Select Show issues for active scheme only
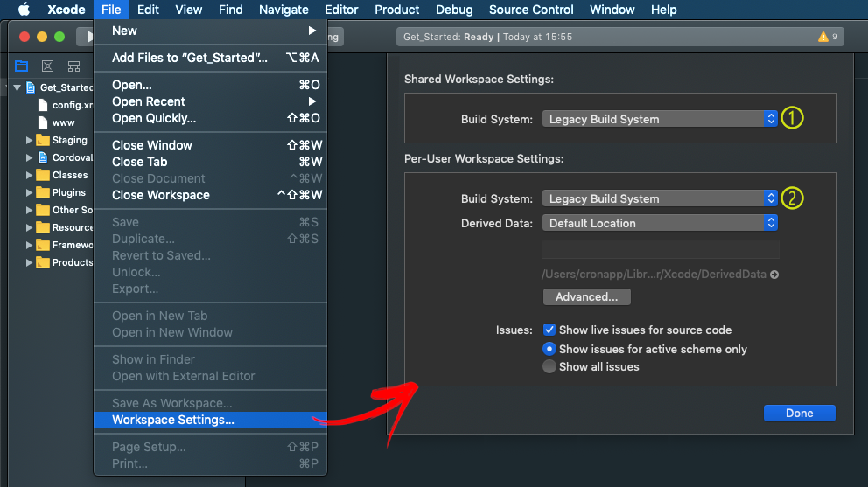This screenshot has width=868, height=487. (x=549, y=349)
